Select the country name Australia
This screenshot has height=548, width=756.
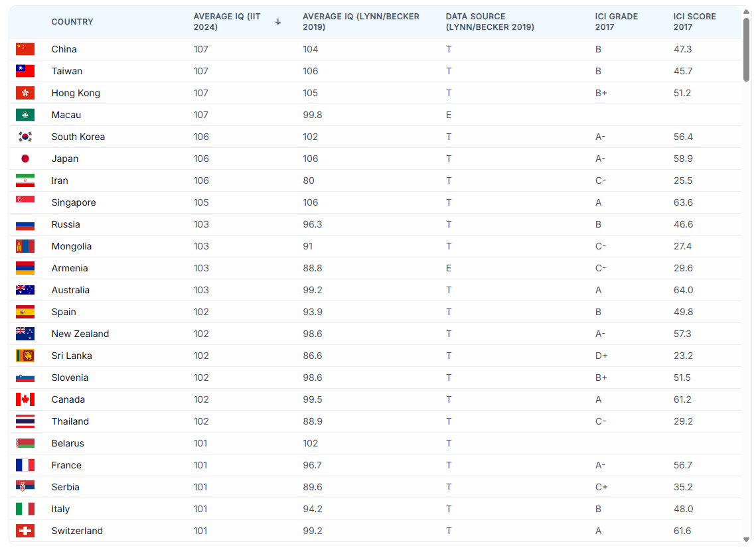point(70,290)
